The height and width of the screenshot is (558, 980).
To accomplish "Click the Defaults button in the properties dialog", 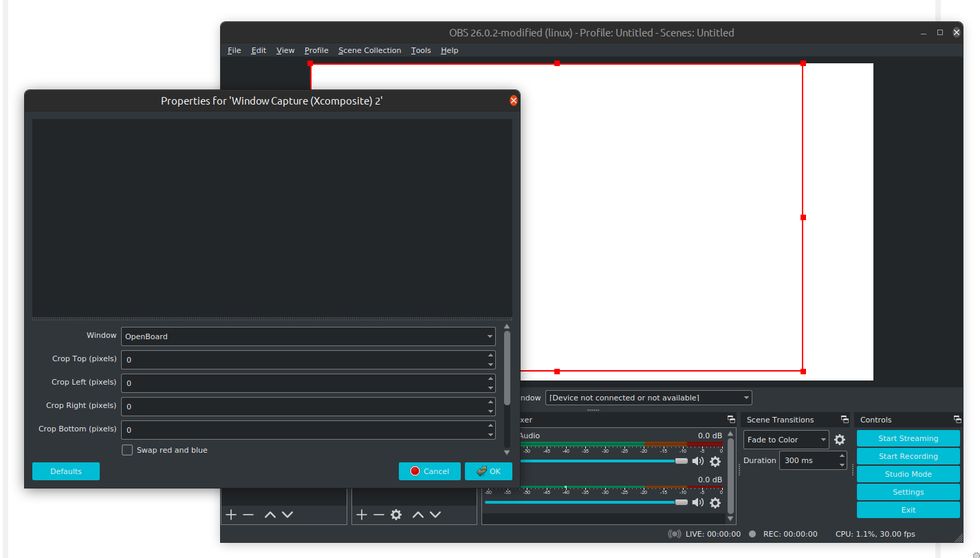I will [65, 471].
